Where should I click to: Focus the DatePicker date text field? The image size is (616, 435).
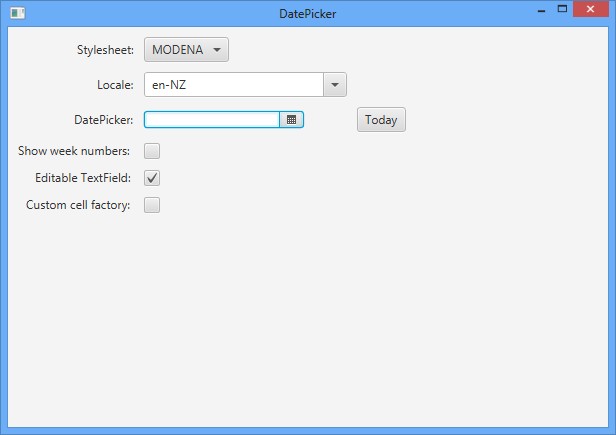coord(212,120)
